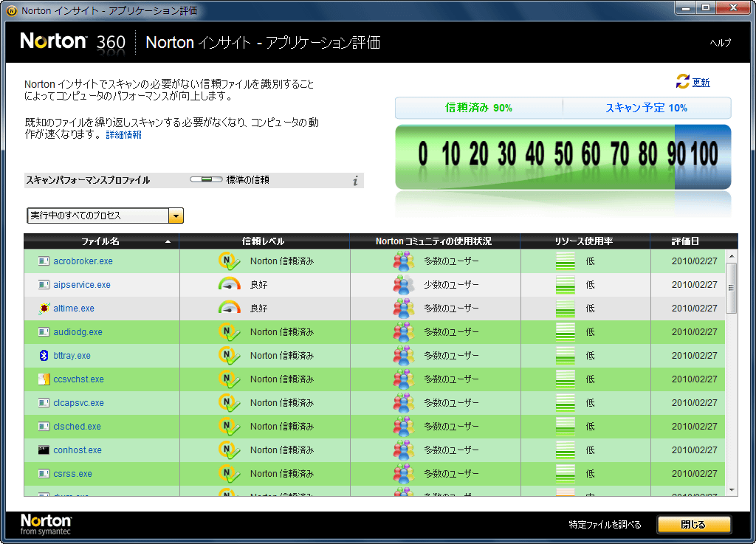Click the Bluetooth icon of bttray.exe
The height and width of the screenshot is (544, 756).
click(44, 356)
